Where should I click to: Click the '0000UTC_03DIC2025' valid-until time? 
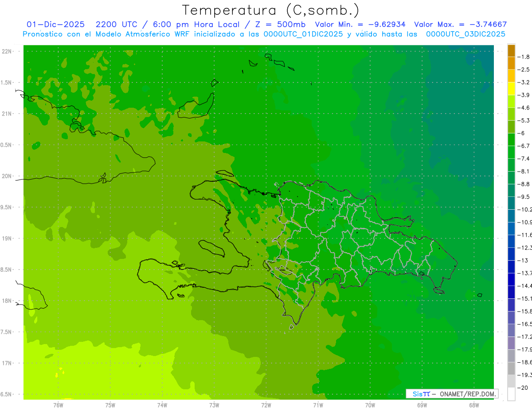tap(465, 34)
